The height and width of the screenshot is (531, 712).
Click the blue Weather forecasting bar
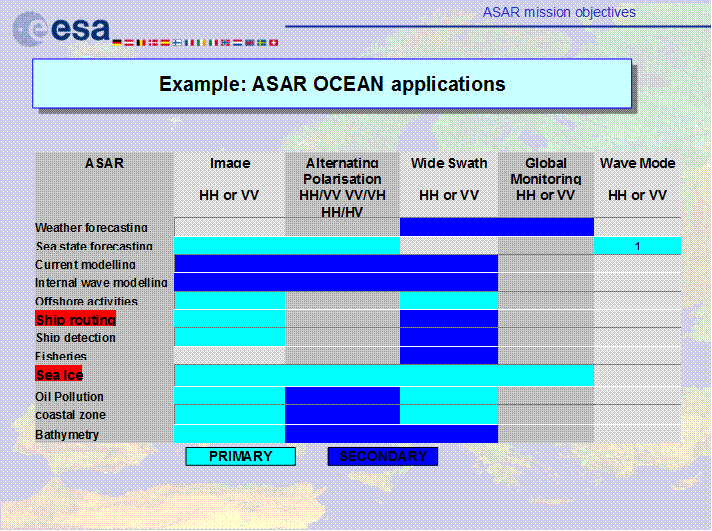[497, 227]
